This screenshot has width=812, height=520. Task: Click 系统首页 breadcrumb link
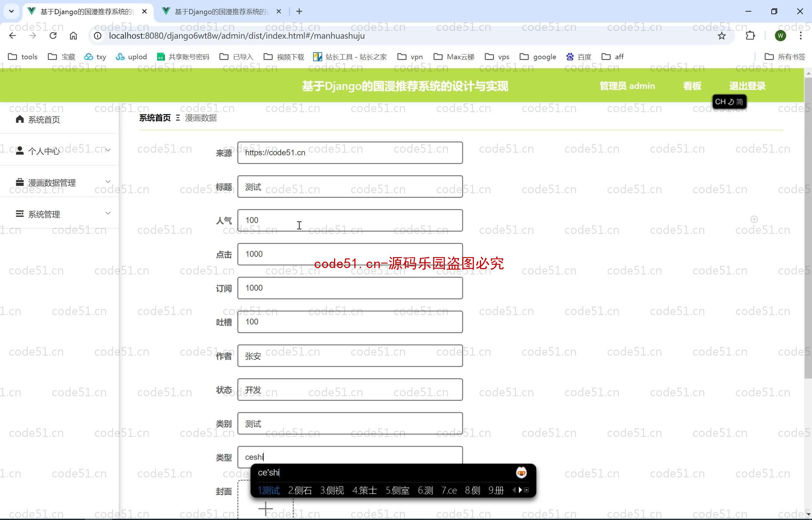click(x=155, y=118)
